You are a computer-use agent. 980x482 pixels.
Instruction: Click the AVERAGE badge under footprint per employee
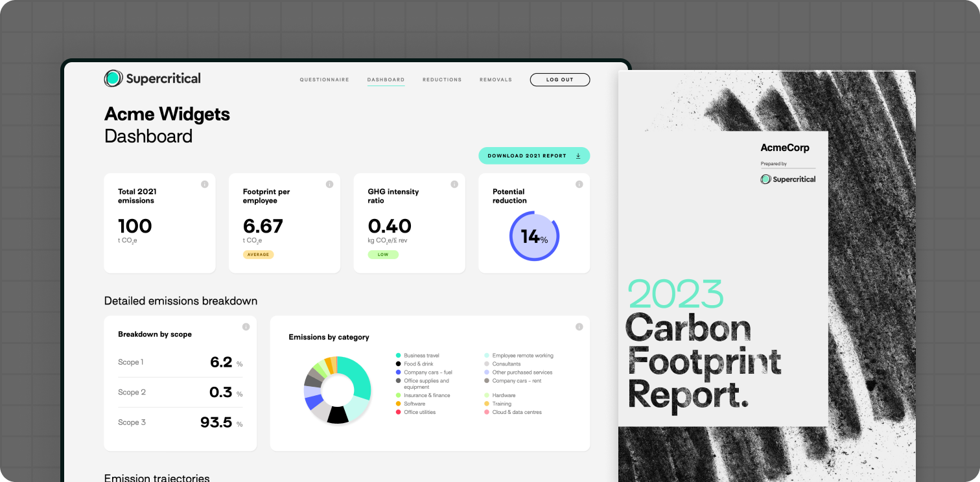pos(259,255)
